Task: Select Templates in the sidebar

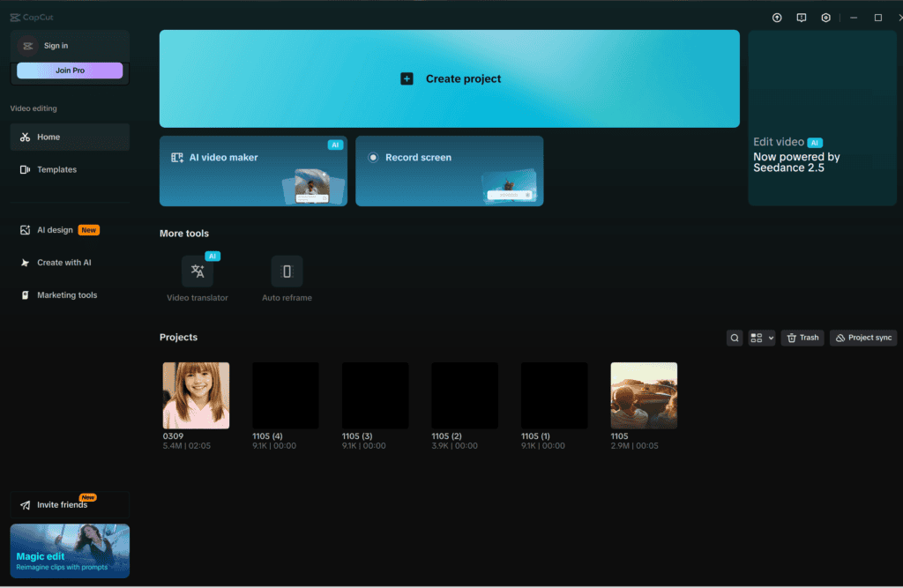Action: [x=70, y=170]
